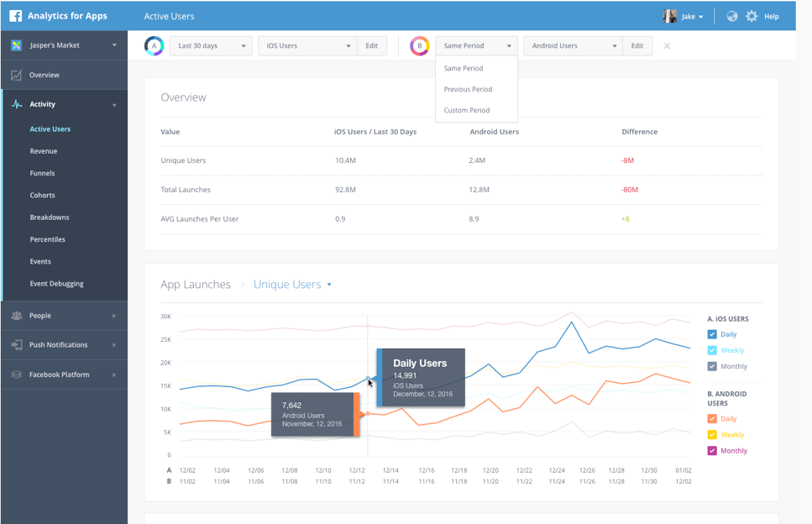Open Funnels in the sidebar

click(x=42, y=173)
